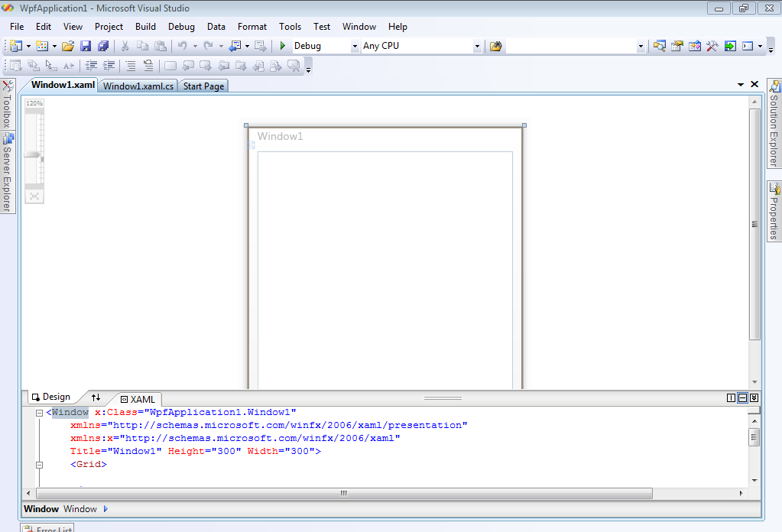Click the Redo arrow icon

pyautogui.click(x=209, y=46)
